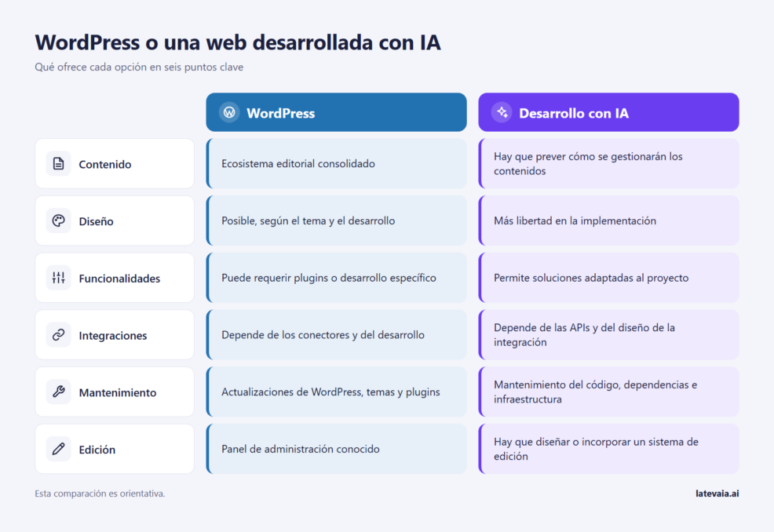The image size is (774, 532).
Task: Click 'Depende de las APIs y del diseño' cell
Action: click(x=608, y=334)
